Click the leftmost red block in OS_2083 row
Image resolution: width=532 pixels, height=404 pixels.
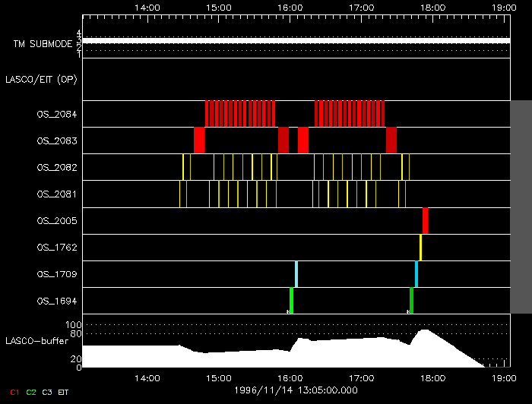pyautogui.click(x=199, y=140)
